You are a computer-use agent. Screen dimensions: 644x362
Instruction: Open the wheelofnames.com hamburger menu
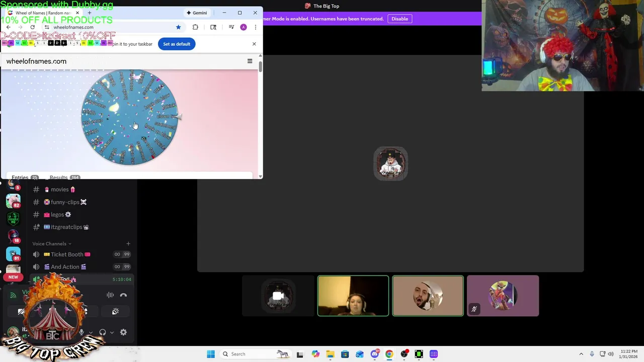250,61
